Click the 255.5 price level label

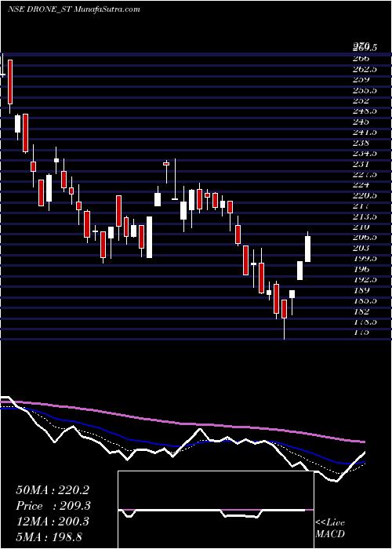pos(365,90)
